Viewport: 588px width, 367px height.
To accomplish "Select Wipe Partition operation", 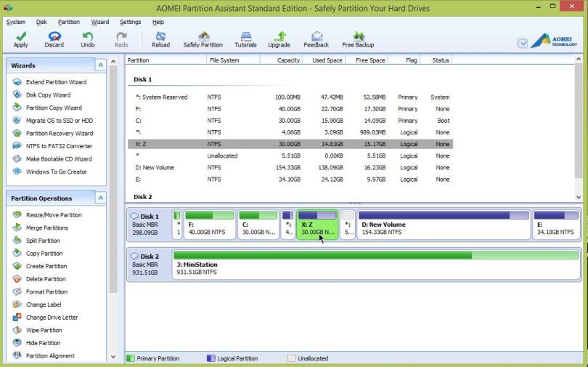I will [44, 330].
